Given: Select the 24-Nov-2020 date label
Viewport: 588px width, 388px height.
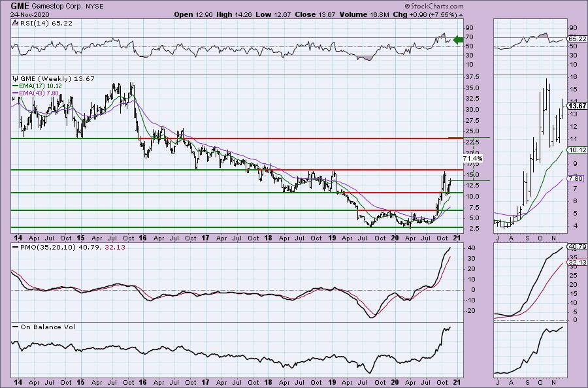Looking at the screenshot, I should click(29, 14).
